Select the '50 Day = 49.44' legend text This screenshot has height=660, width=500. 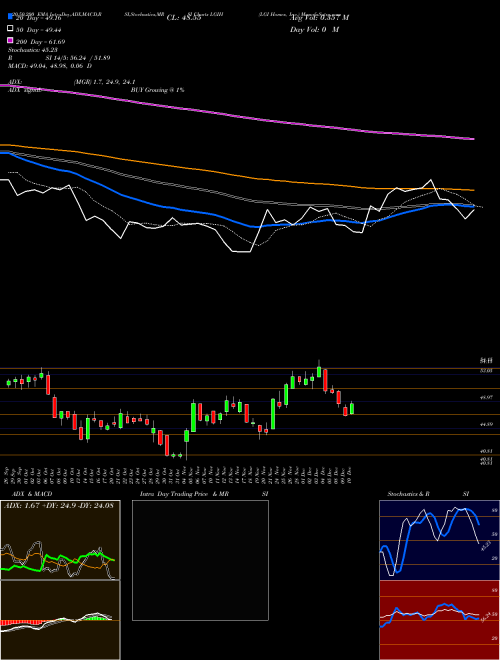coord(39,29)
